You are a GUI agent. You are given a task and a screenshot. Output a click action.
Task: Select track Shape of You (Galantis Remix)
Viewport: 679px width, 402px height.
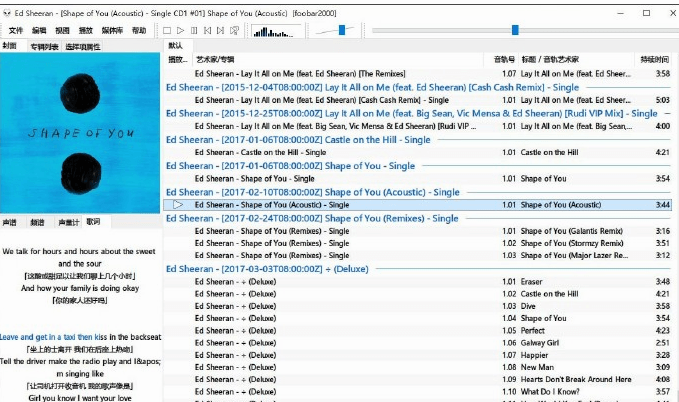418,231
